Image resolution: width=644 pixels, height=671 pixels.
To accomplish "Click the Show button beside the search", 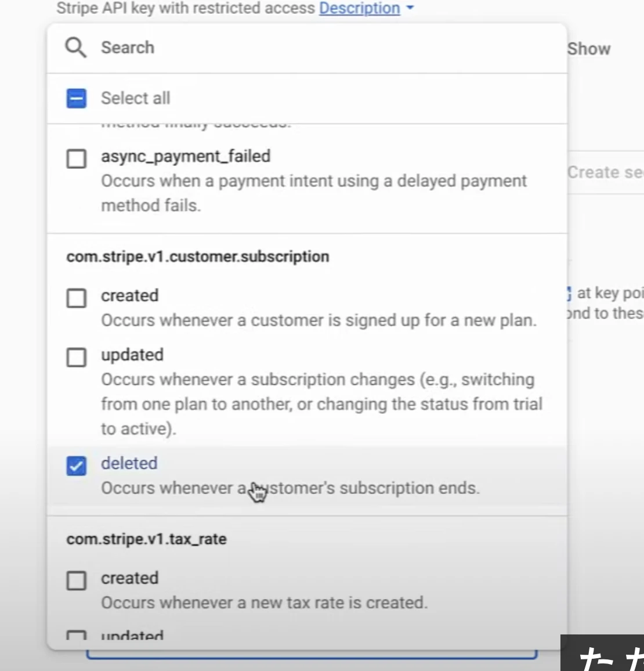I will (589, 49).
